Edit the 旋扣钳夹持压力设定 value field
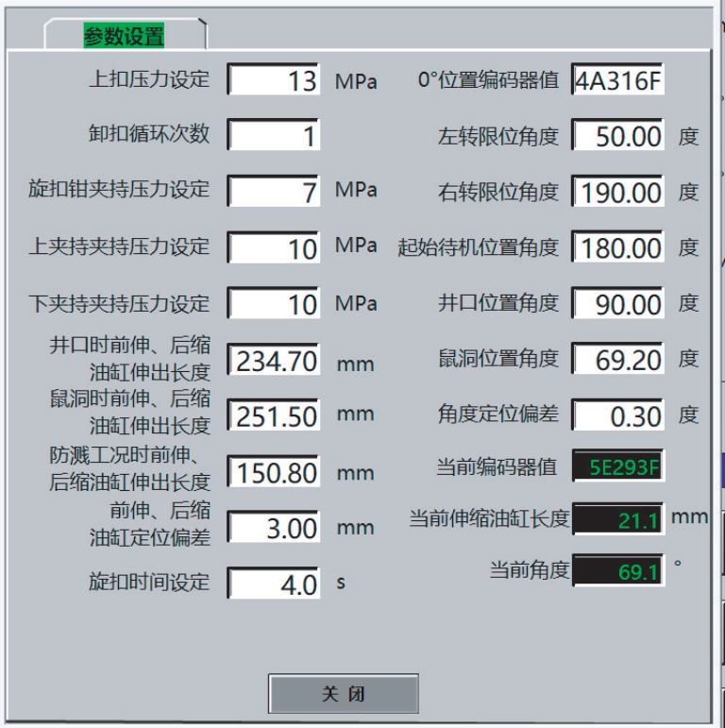 pos(274,191)
